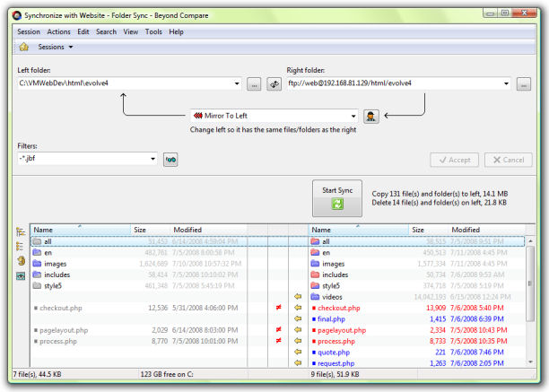
Task: Select checkout.php in the right pane
Action: [x=416, y=308]
